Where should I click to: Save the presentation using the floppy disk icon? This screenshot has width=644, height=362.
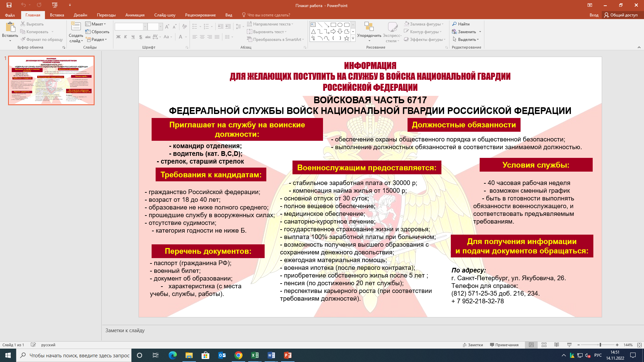[9, 5]
